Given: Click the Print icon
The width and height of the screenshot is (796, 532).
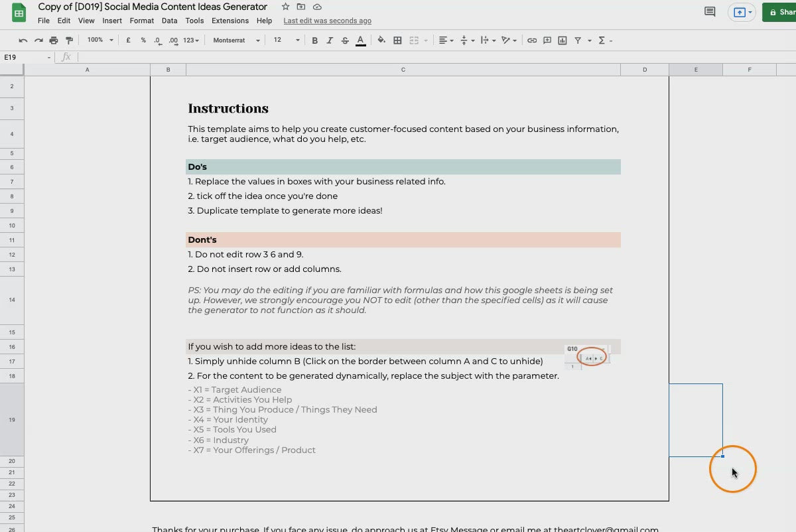Looking at the screenshot, I should pos(54,40).
